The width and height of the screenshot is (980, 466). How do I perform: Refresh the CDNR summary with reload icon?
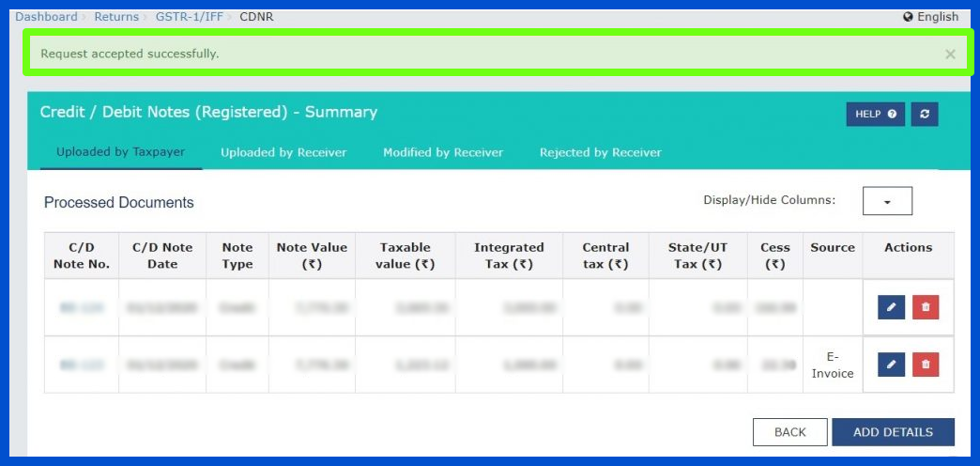(x=925, y=115)
